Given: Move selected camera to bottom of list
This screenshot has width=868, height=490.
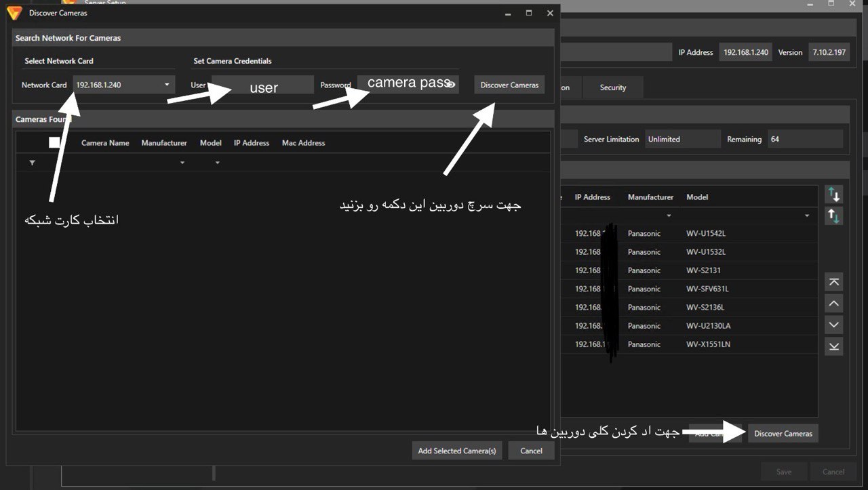Looking at the screenshot, I should tap(834, 346).
